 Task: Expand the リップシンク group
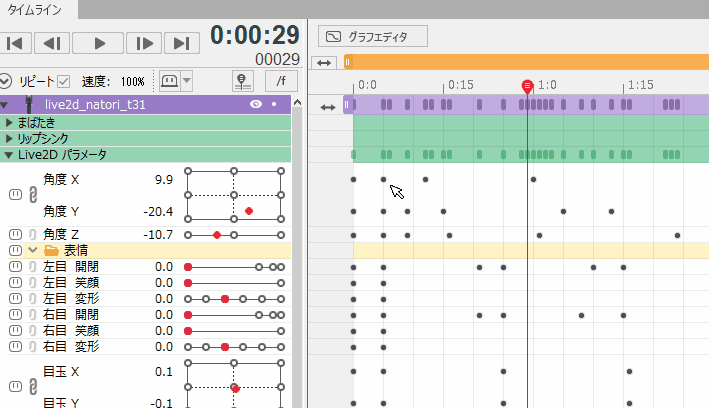(9, 138)
